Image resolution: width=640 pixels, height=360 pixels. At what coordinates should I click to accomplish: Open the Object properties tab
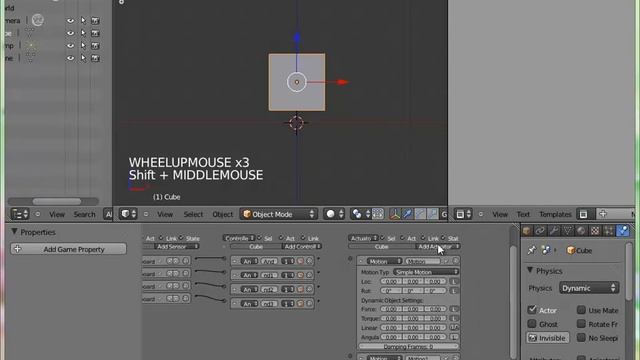coord(527,231)
